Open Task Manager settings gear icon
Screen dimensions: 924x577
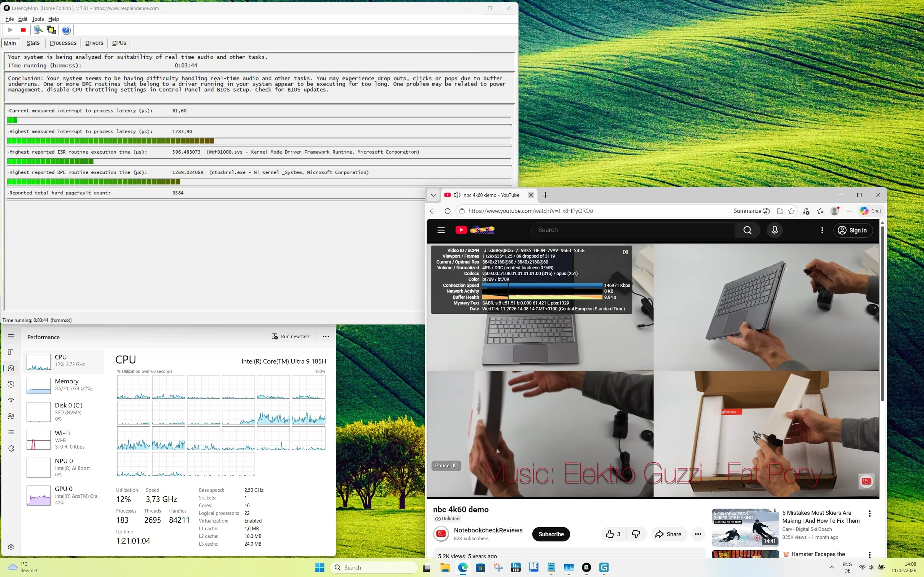tap(11, 547)
